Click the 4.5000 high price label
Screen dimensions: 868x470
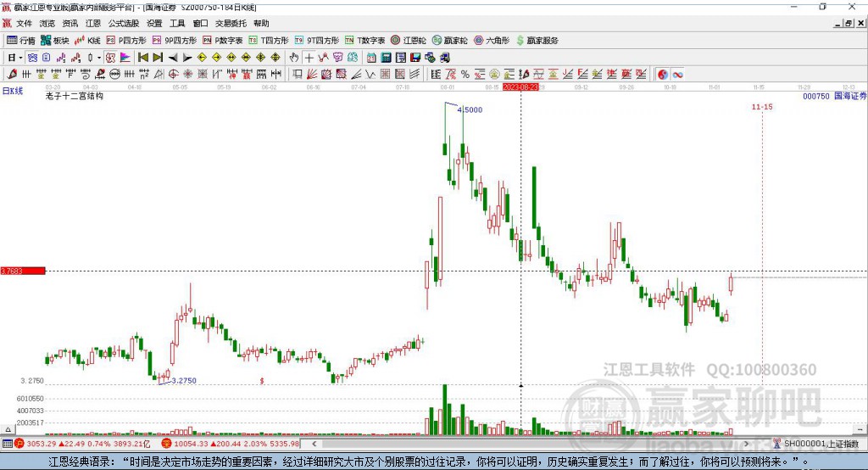click(470, 109)
